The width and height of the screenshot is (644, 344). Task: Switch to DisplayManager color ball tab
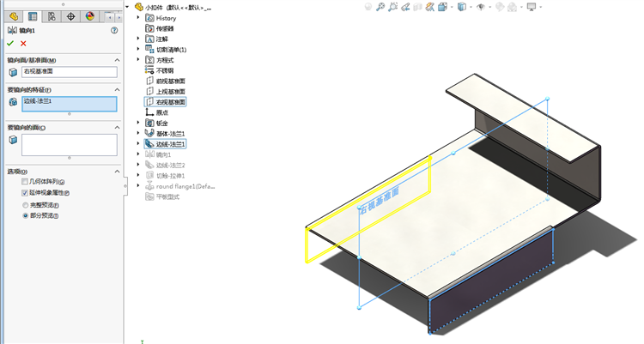click(90, 16)
